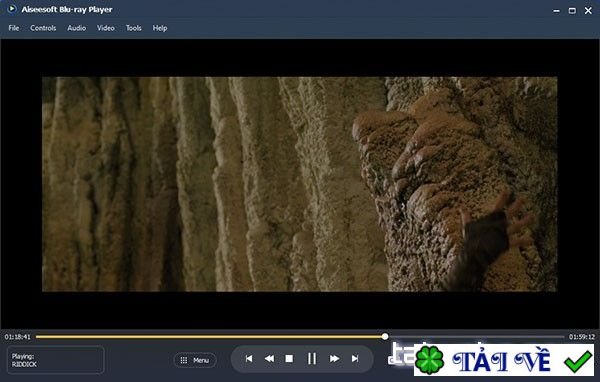
Task: Click the playback progress slider handle
Action: [x=385, y=336]
